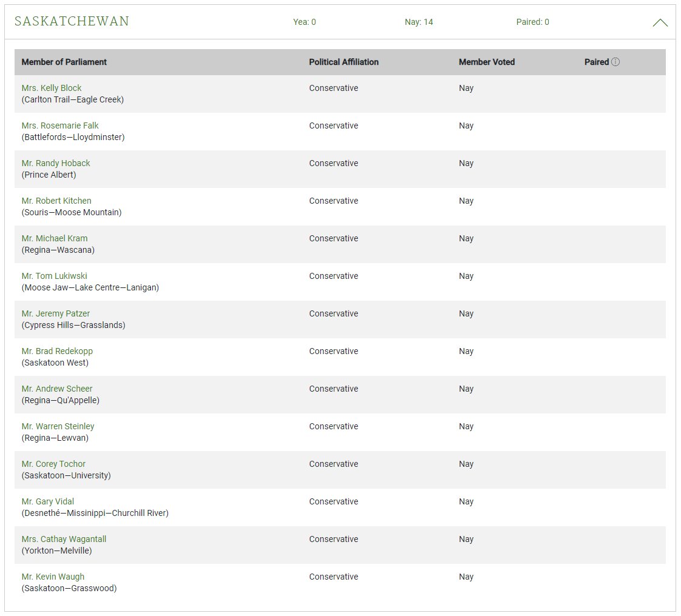Select the '(Souris—Moose Mountain)' riding text
681x616 pixels.
(72, 212)
